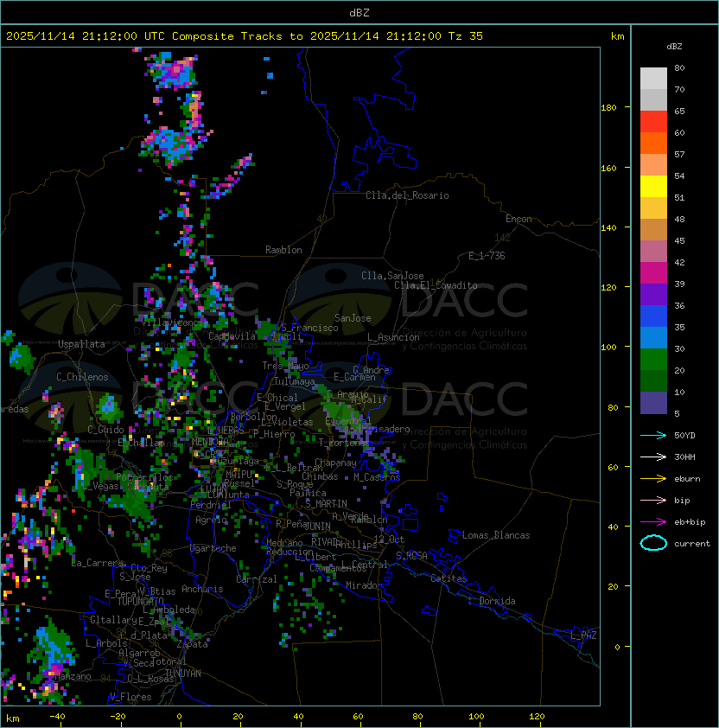719x728 pixels.
Task: Pick the violet-purple dBZ legend swatch
Action: tap(653, 294)
